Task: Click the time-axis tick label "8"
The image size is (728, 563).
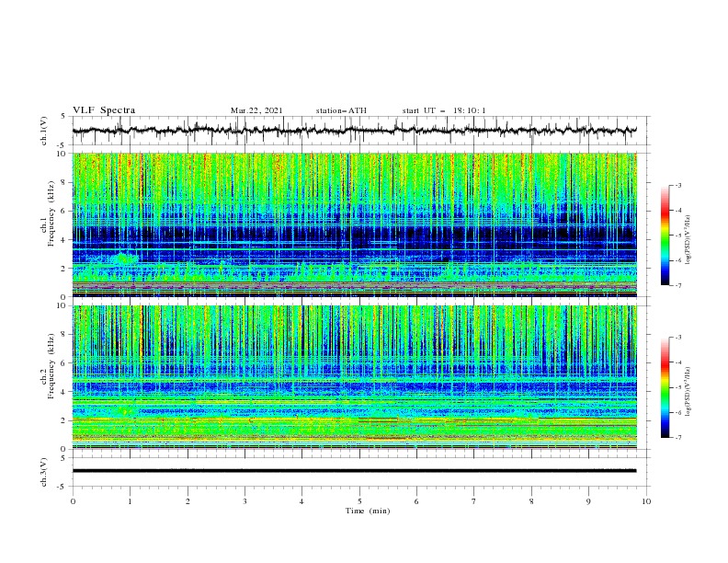Action: 531,501
